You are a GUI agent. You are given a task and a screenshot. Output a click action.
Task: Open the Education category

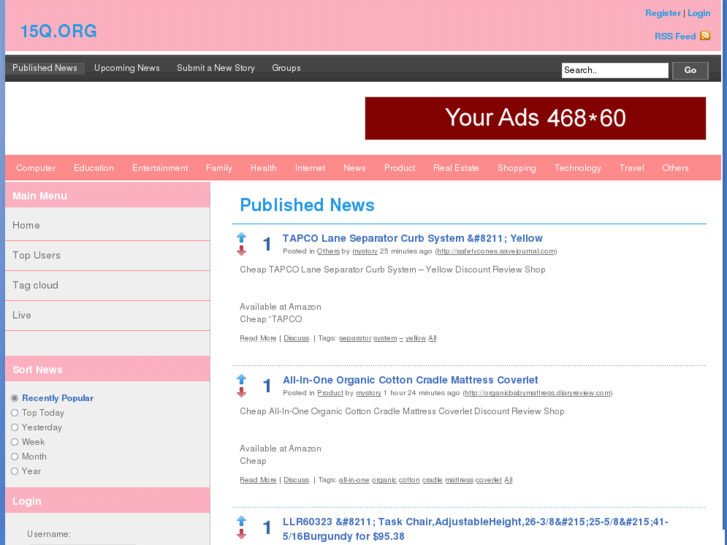94,168
